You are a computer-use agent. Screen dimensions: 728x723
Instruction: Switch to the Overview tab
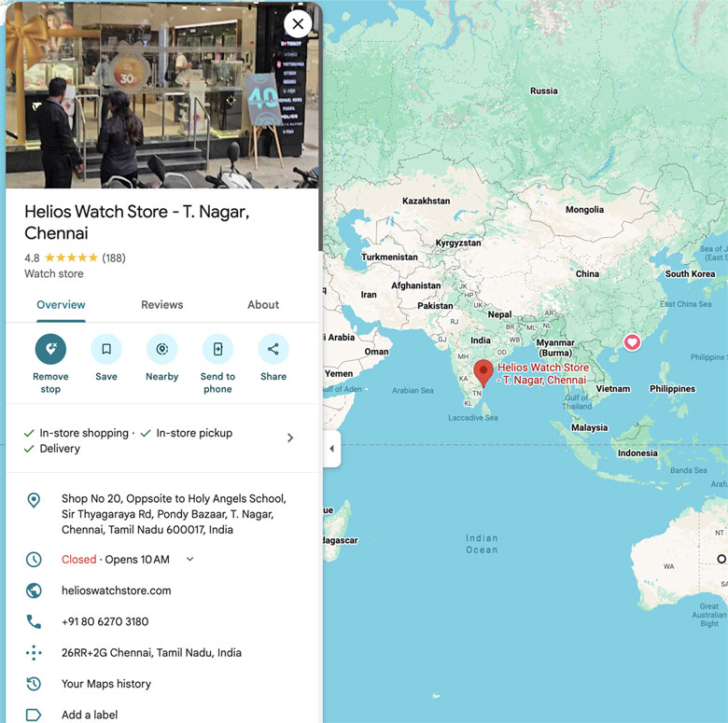(x=61, y=305)
